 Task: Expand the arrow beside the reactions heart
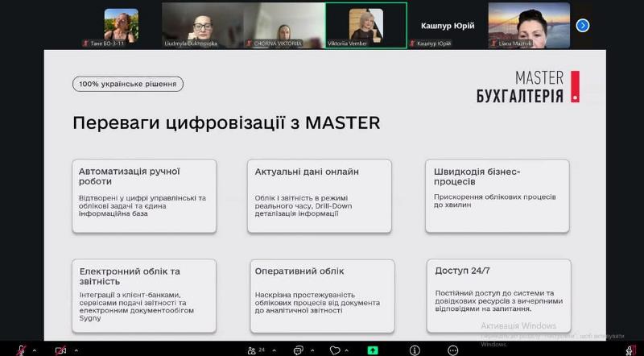tap(346, 350)
